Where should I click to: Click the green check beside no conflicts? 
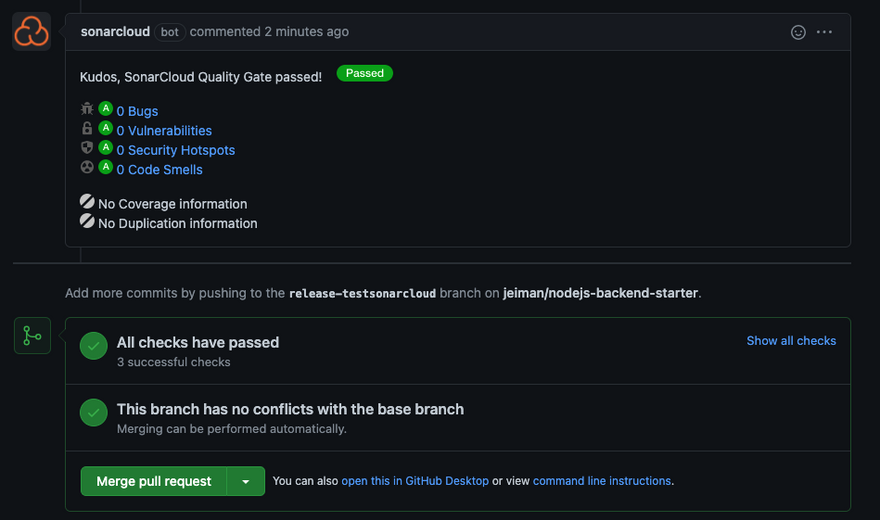(94, 413)
